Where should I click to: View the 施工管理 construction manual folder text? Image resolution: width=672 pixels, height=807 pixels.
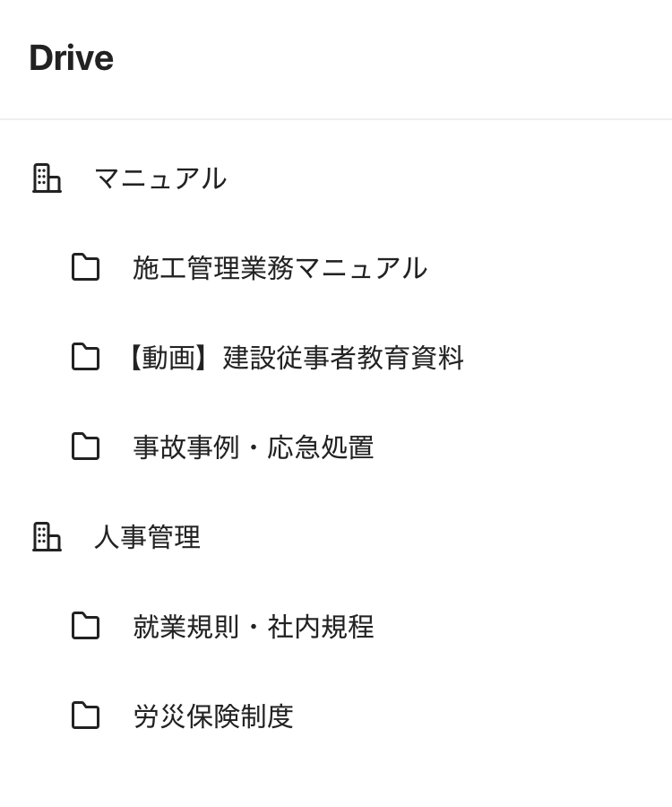(x=280, y=267)
